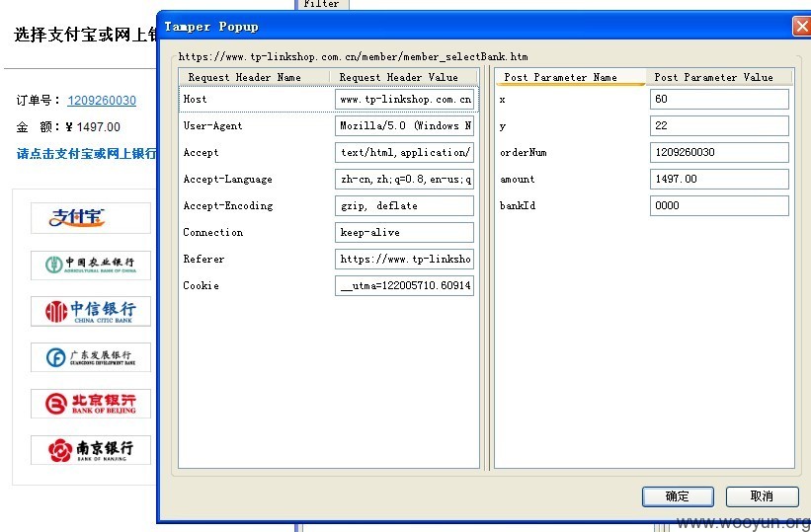Image resolution: width=811 pixels, height=532 pixels.
Task: Pick the Bank of Nanjing logo
Action: 91,450
